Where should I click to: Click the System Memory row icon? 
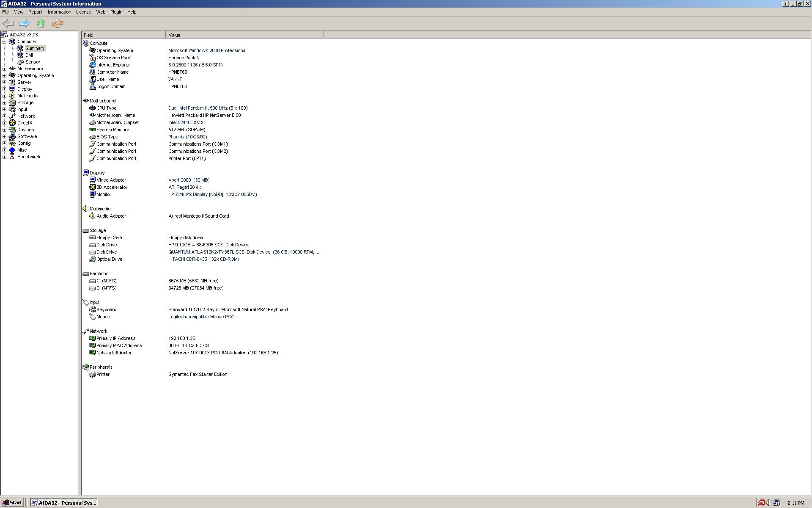pyautogui.click(x=93, y=130)
